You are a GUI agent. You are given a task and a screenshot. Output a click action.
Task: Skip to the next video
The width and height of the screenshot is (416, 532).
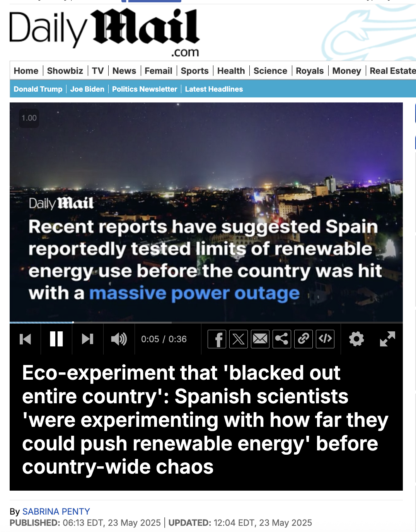pos(88,339)
